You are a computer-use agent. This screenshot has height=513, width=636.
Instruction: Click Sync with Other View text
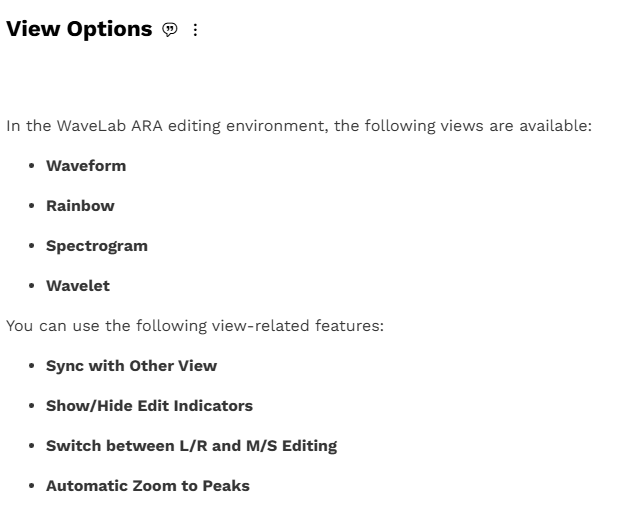point(131,366)
